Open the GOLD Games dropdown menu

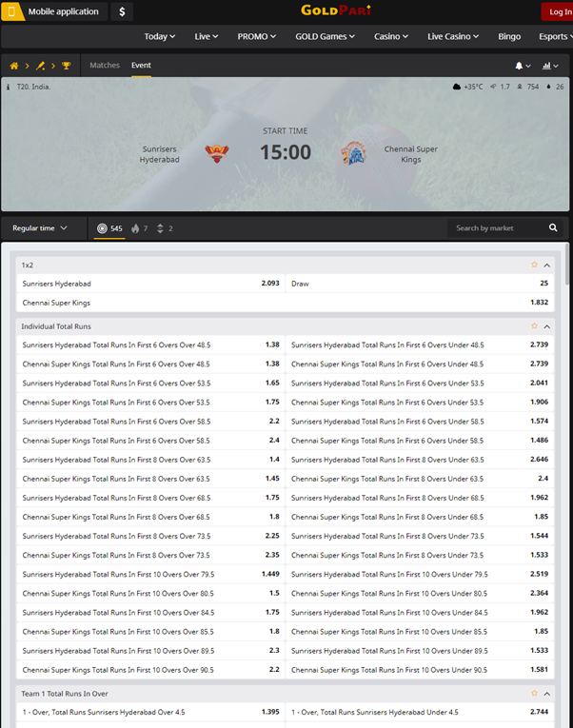[x=325, y=37]
